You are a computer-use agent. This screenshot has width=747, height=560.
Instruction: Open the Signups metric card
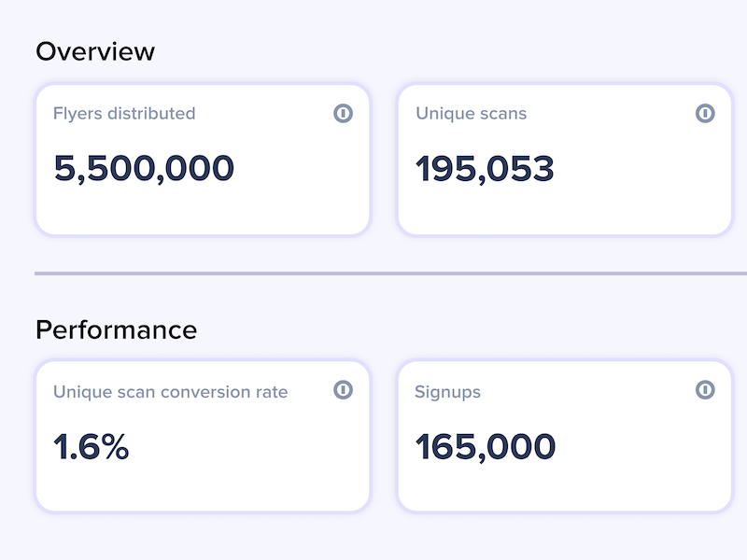tap(565, 436)
